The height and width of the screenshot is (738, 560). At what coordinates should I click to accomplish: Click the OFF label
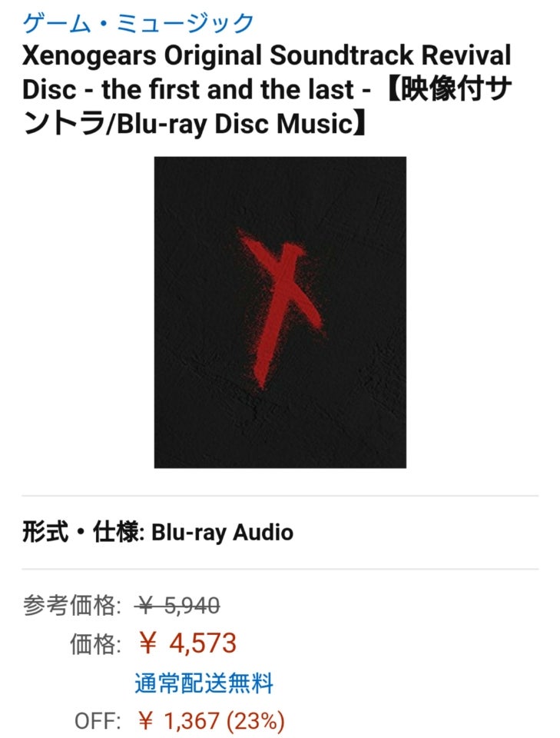click(98, 721)
